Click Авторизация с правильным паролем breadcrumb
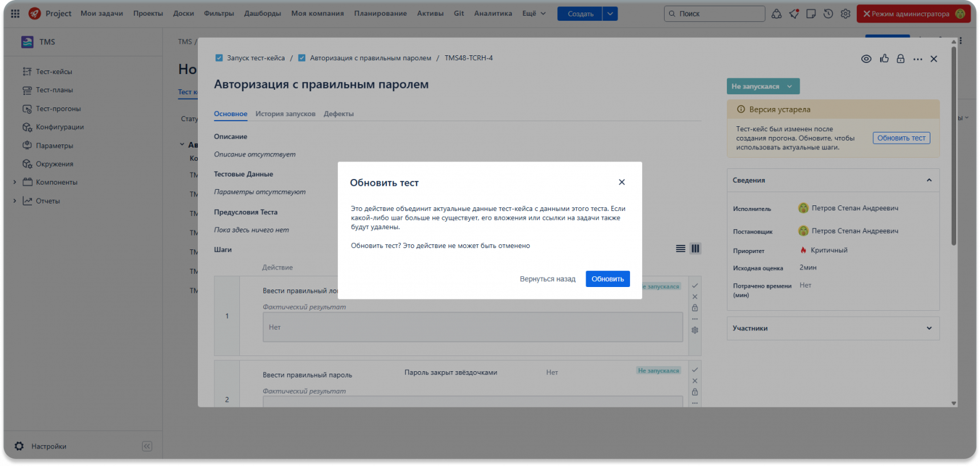This screenshot has height=466, width=980. [x=371, y=58]
